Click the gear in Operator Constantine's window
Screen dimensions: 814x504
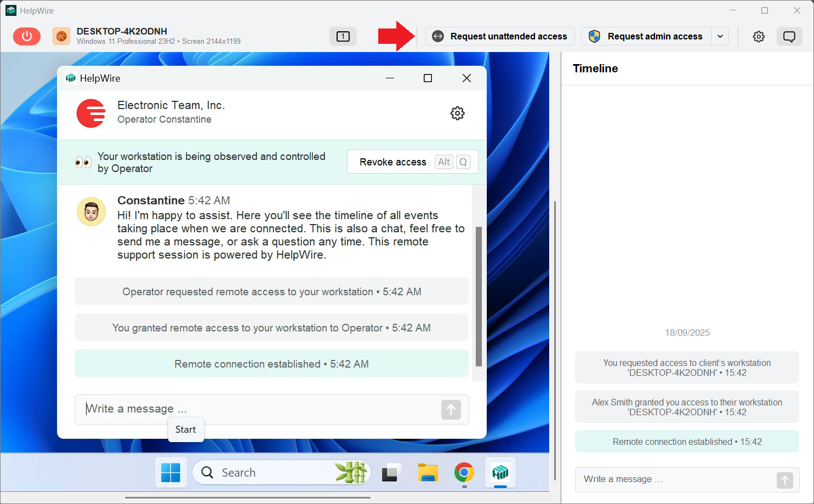point(458,113)
